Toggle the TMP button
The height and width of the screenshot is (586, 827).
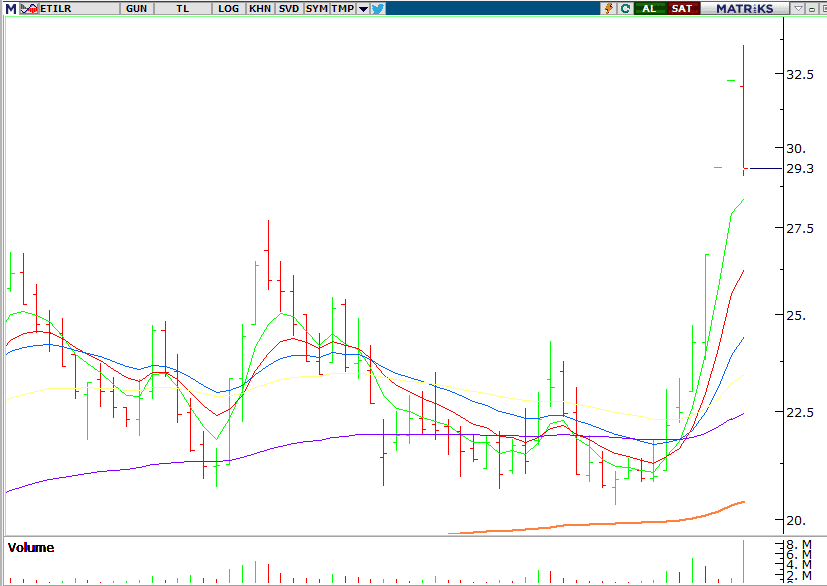[343, 8]
